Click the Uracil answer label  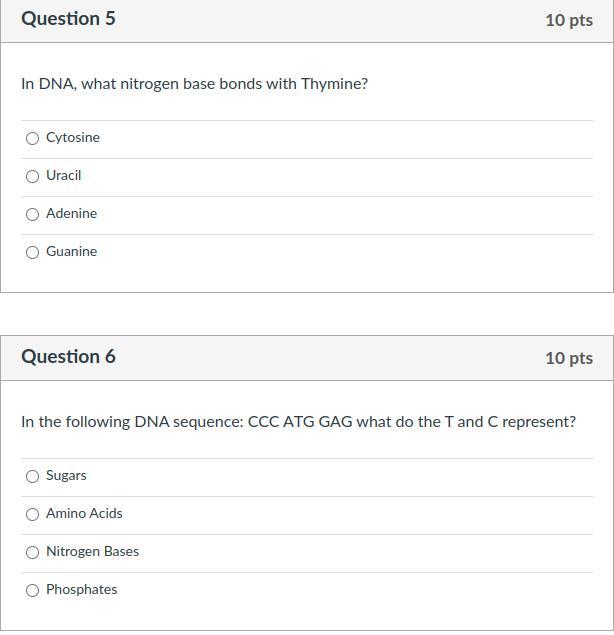coord(64,175)
